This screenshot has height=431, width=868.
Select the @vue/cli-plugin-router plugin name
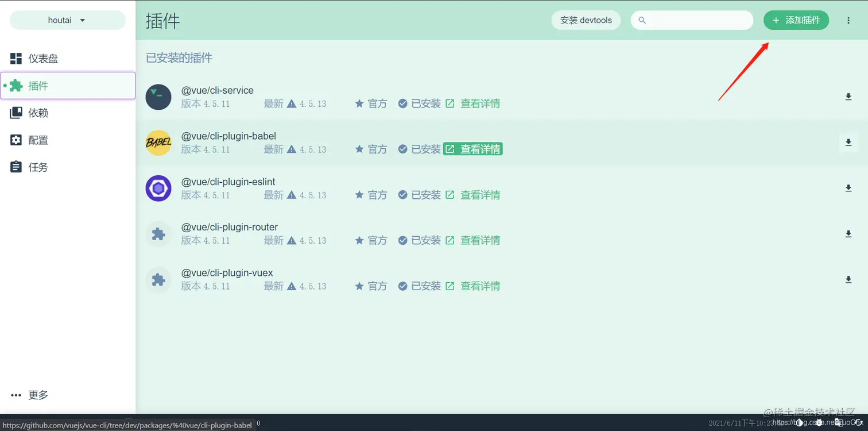click(x=230, y=227)
